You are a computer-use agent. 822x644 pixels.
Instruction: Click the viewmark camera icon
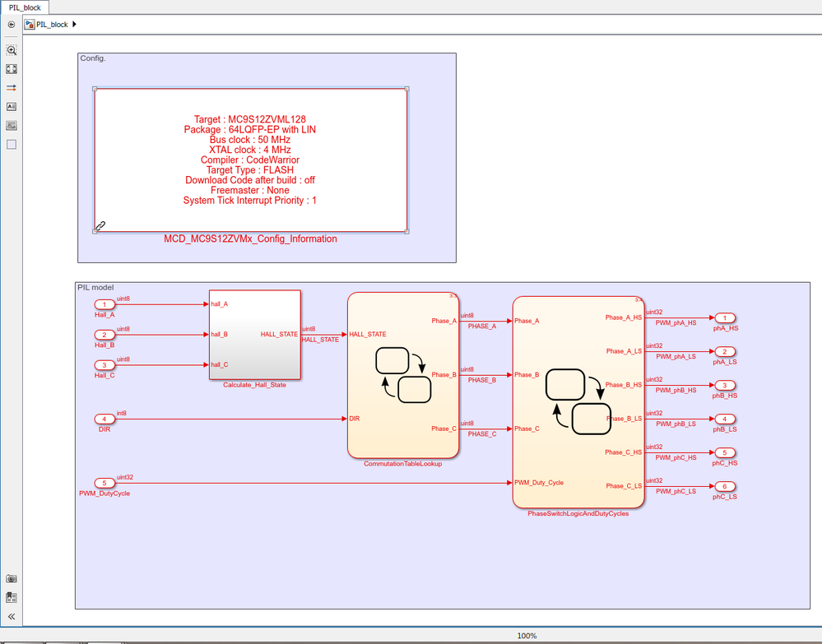tap(11, 577)
